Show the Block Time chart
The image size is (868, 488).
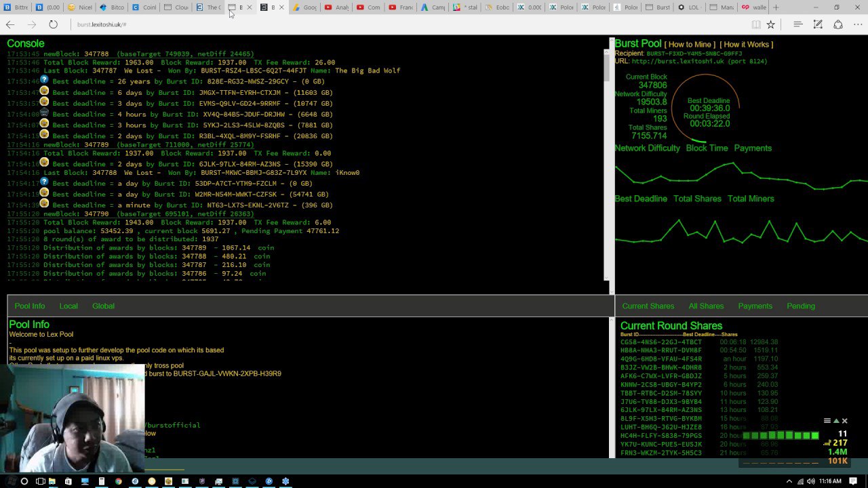click(x=707, y=148)
